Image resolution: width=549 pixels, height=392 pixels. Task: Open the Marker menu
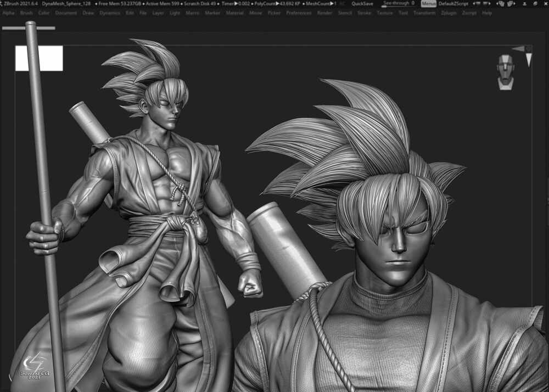click(212, 13)
